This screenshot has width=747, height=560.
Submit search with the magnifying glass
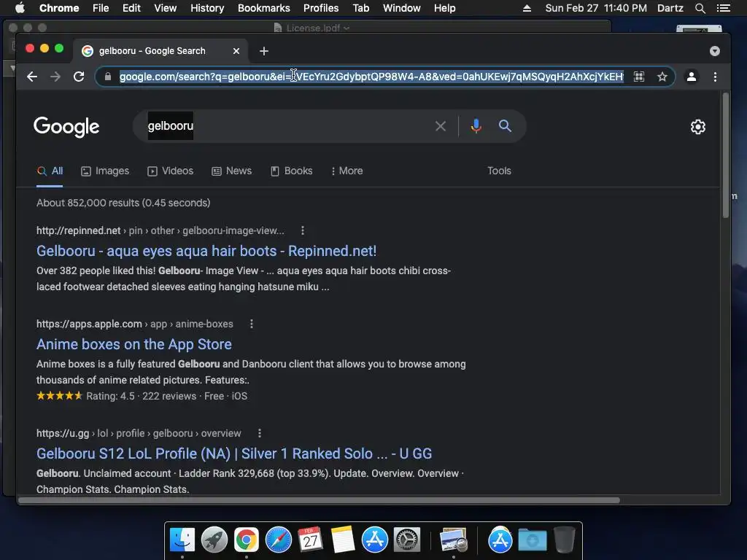[x=505, y=126]
